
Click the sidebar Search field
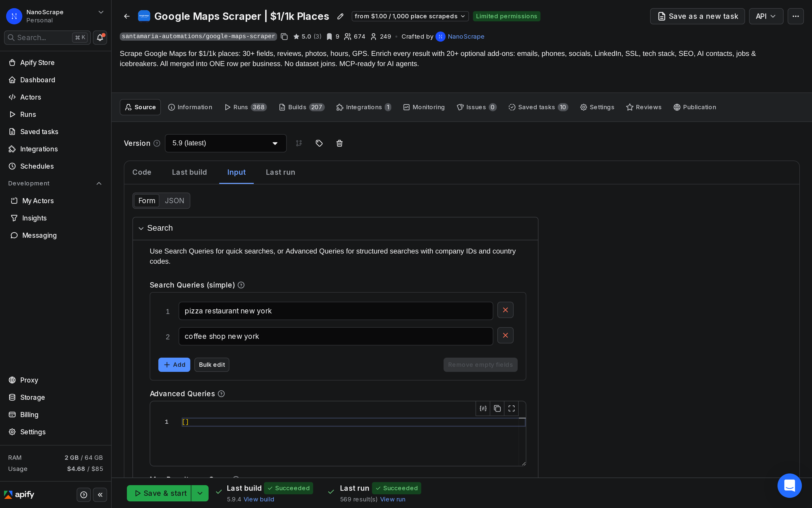(47, 37)
